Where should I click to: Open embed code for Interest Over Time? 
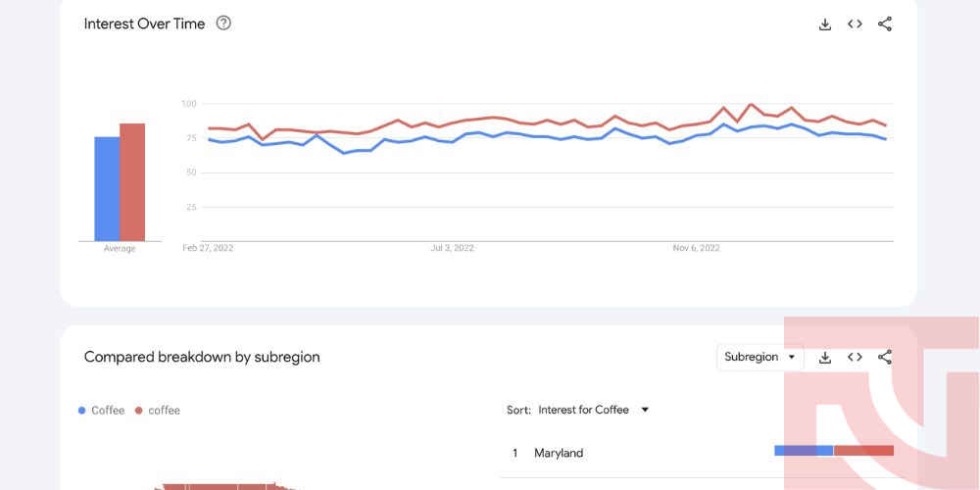pyautogui.click(x=855, y=24)
